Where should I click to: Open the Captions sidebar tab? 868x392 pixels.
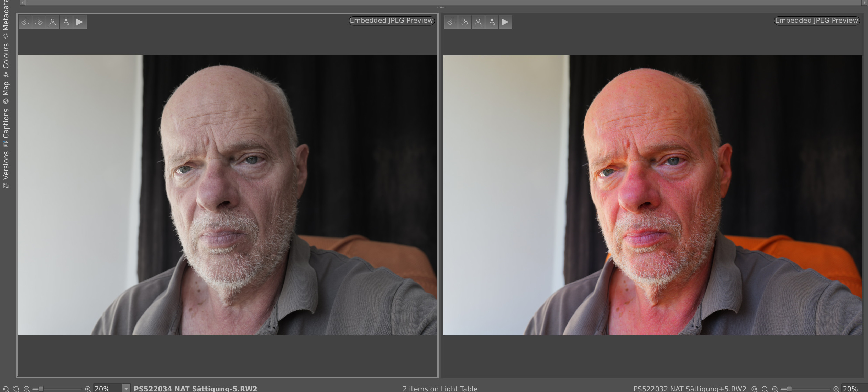tap(6, 127)
